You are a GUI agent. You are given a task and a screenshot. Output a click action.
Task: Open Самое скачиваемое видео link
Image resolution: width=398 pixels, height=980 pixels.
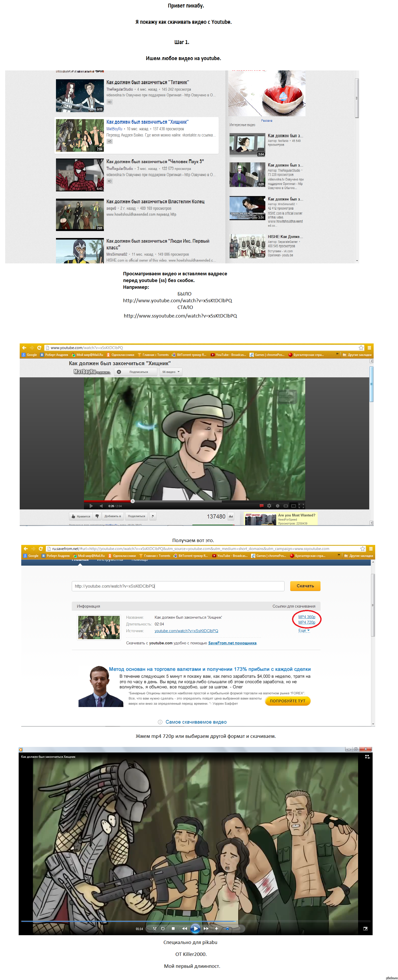click(x=196, y=722)
